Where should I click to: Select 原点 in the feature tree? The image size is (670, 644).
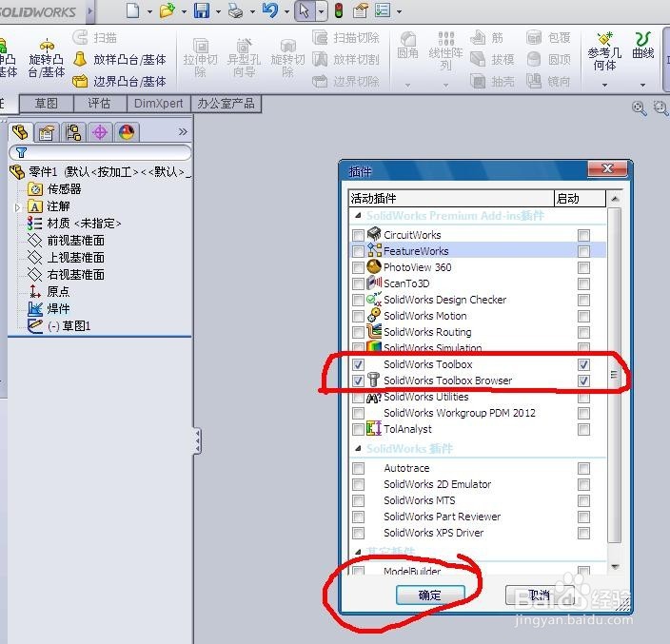[59, 292]
